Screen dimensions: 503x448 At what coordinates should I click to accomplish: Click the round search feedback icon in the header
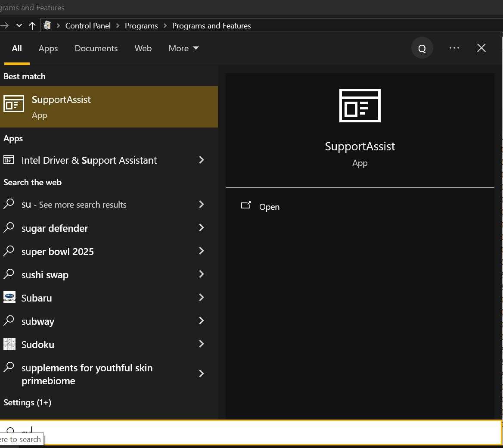422,48
